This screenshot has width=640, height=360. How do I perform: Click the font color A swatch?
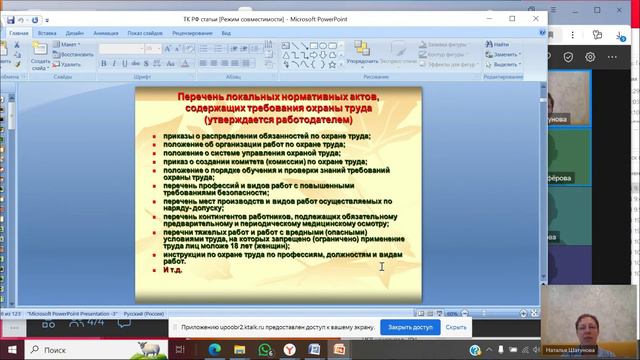pos(185,63)
